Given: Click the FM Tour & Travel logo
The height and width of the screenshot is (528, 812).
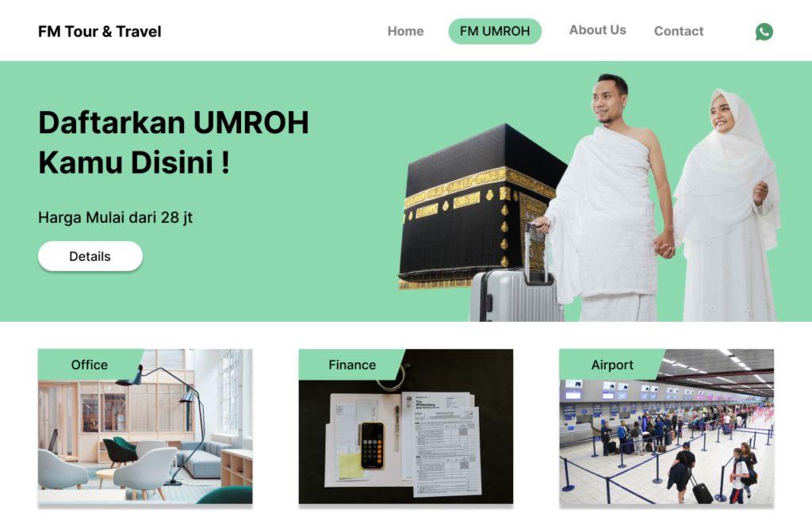Looking at the screenshot, I should (x=99, y=32).
